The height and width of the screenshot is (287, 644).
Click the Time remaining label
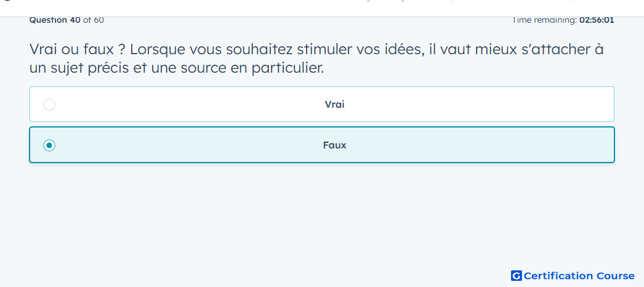544,20
